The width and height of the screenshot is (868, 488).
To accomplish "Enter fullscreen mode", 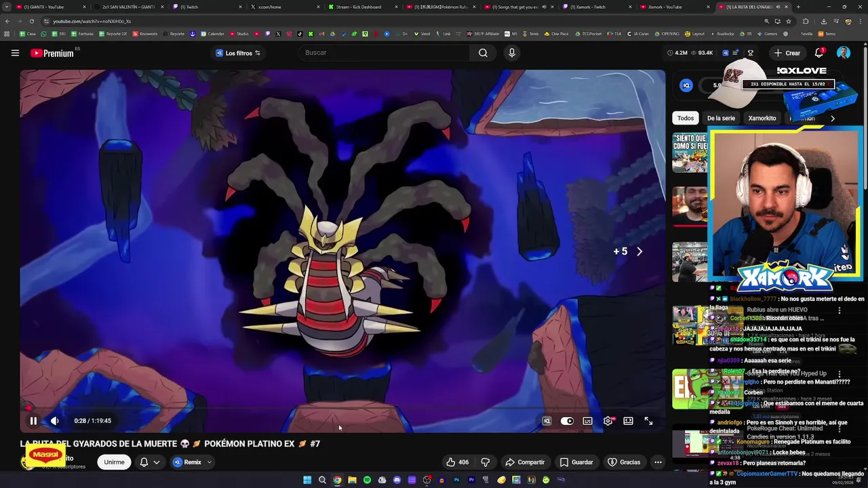I will 648,421.
